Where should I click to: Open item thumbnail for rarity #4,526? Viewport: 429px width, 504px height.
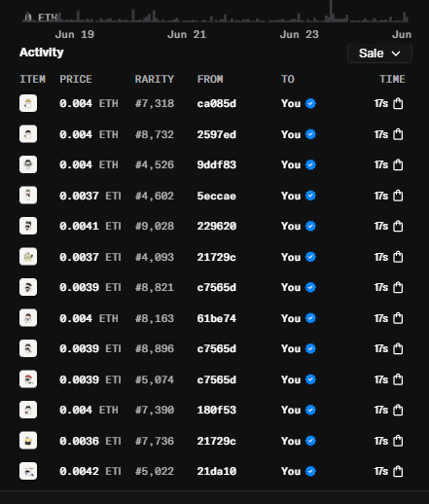[28, 164]
